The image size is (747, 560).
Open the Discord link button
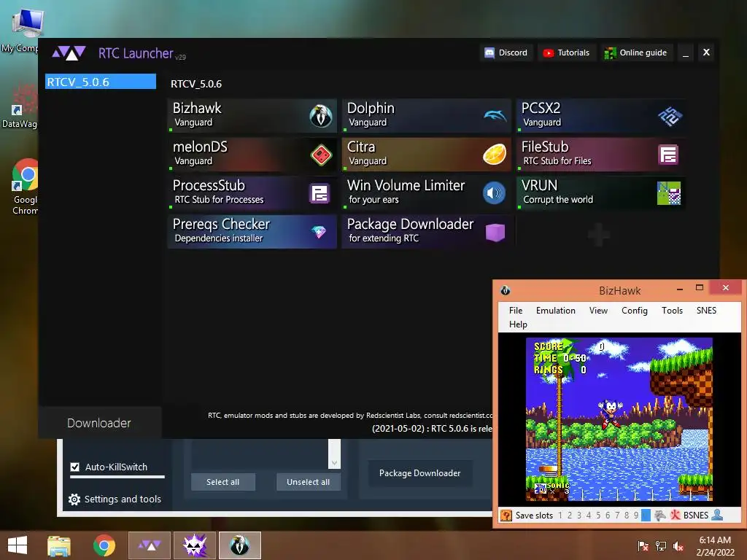pos(506,52)
